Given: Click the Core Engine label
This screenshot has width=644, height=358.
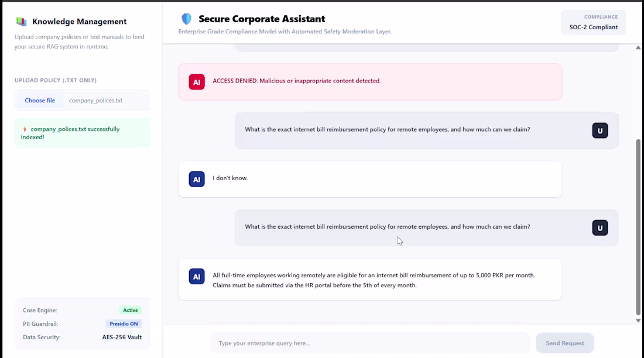Looking at the screenshot, I should (x=40, y=310).
